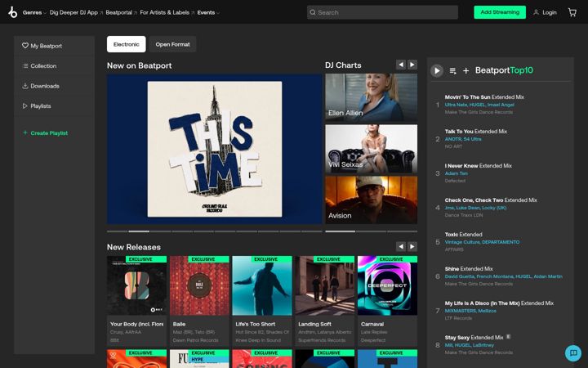Select the Electronic tab
This screenshot has width=588, height=368.
tap(127, 44)
